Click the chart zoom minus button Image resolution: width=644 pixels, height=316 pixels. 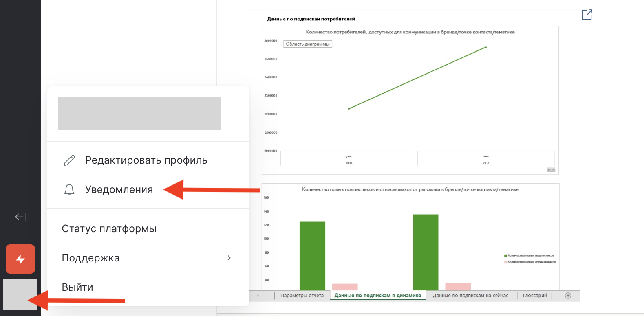pyautogui.click(x=553, y=170)
